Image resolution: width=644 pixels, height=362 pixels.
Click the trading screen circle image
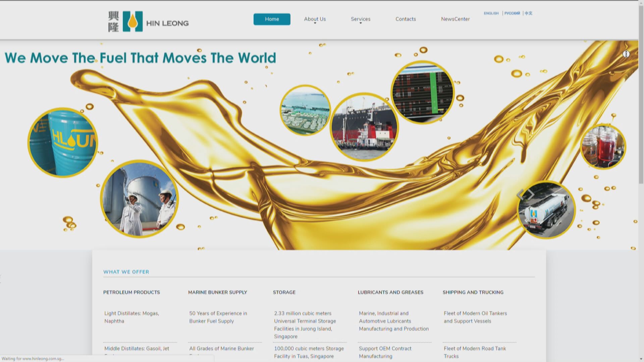tap(422, 93)
